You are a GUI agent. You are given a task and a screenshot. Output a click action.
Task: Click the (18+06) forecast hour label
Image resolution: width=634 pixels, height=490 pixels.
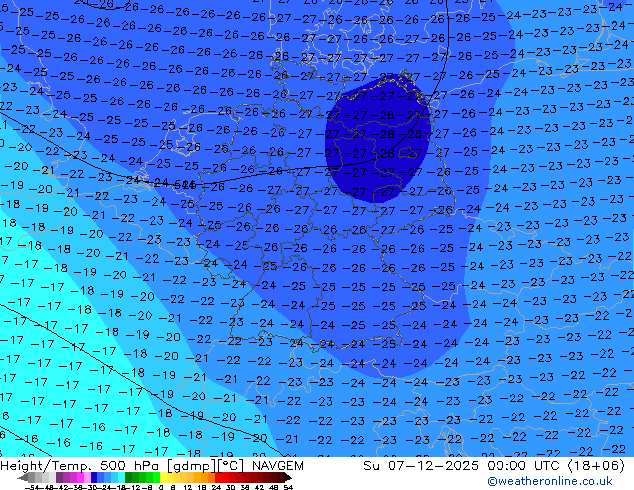click(596, 465)
